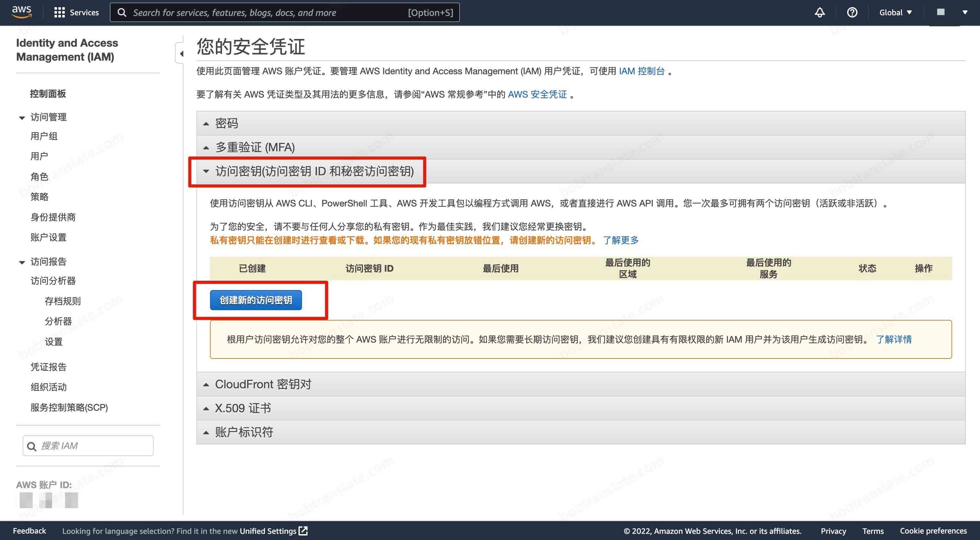This screenshot has height=540, width=980.
Task: Open Cookie preferences in footer
Action: 933,531
